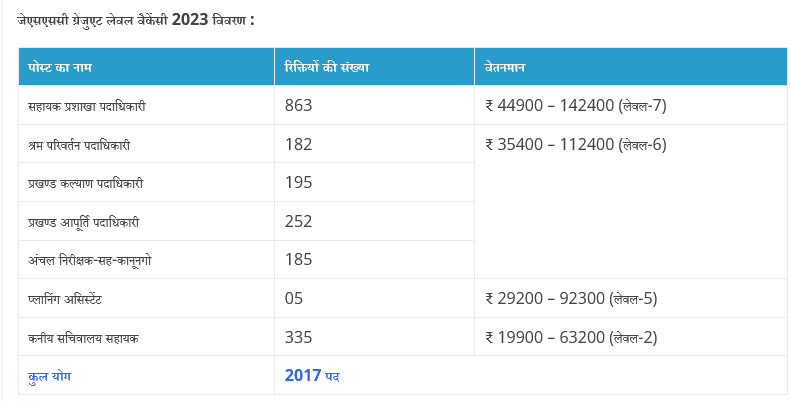The width and height of the screenshot is (791, 401).
Task: Click the vacancy count 252
Action: pos(299,221)
